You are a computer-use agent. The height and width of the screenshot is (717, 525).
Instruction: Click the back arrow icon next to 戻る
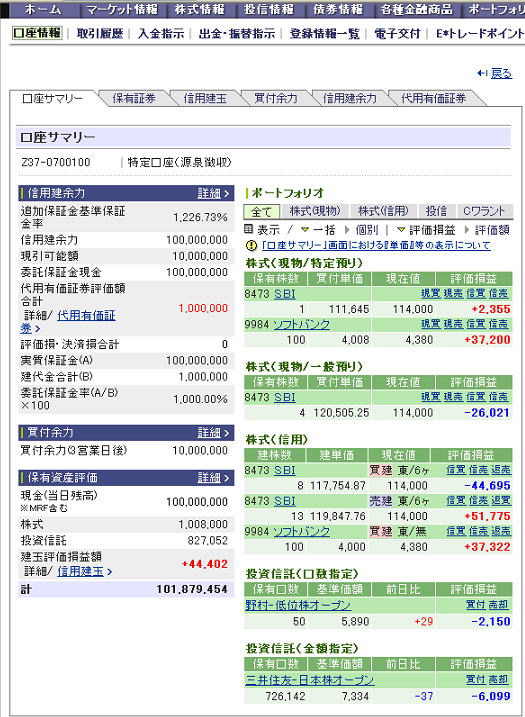[482, 73]
